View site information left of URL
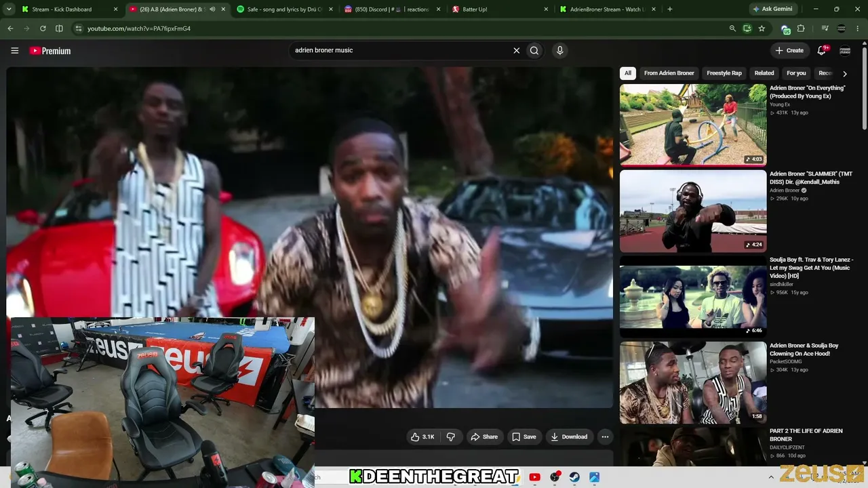This screenshot has width=868, height=488. [x=78, y=28]
